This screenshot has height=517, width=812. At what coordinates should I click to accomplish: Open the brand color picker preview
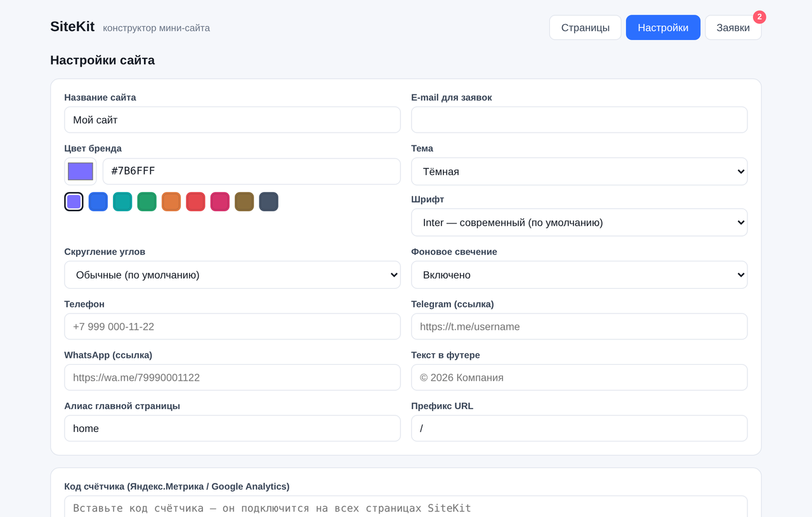click(81, 171)
